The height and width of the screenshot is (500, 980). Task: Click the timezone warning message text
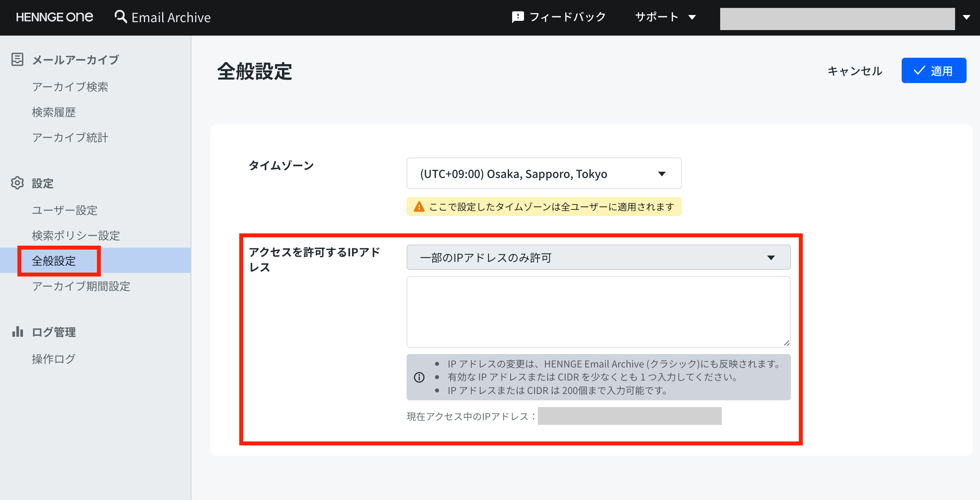click(552, 207)
